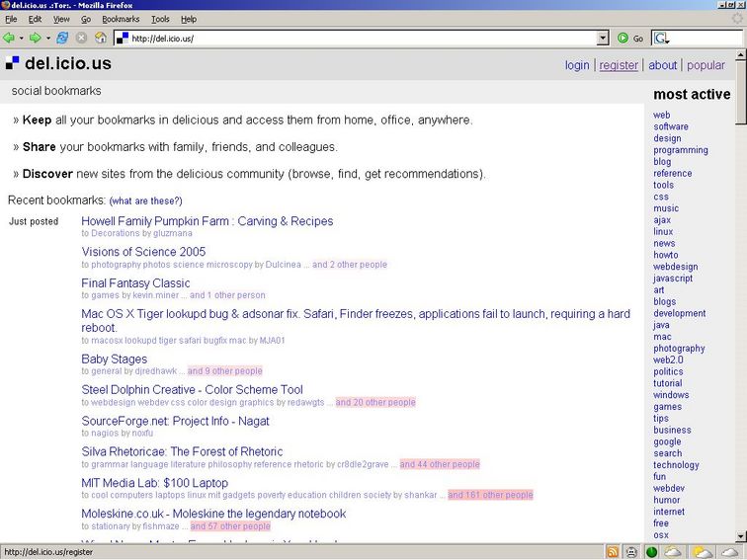This screenshot has width=747, height=560.
Task: Click the green Forward arrow button
Action: pyautogui.click(x=36, y=39)
